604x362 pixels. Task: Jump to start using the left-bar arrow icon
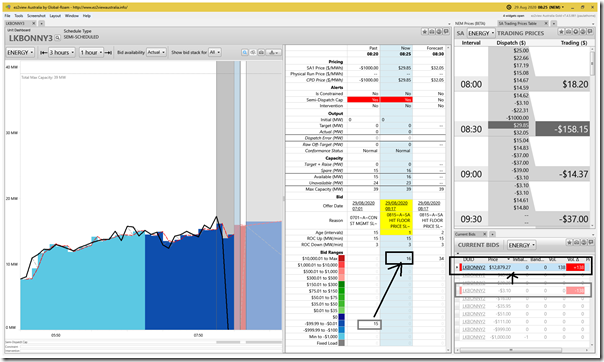tap(44, 52)
